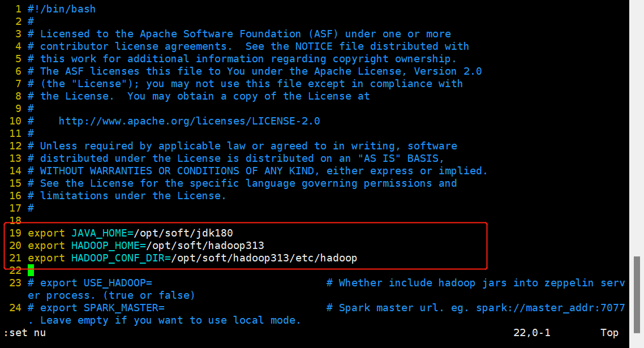The height and width of the screenshot is (348, 644).
Task: Click the HADOOP_HOME variable name
Action: (x=105, y=246)
